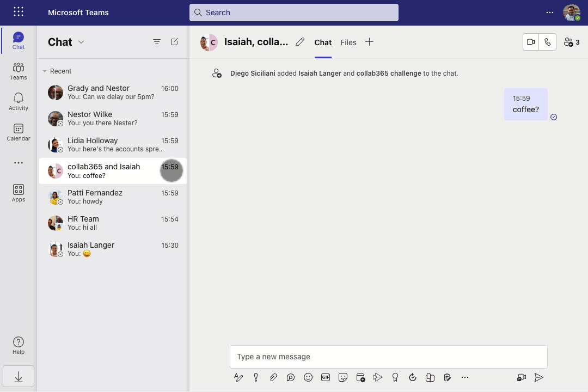
Task: Send the typed message
Action: click(x=539, y=377)
